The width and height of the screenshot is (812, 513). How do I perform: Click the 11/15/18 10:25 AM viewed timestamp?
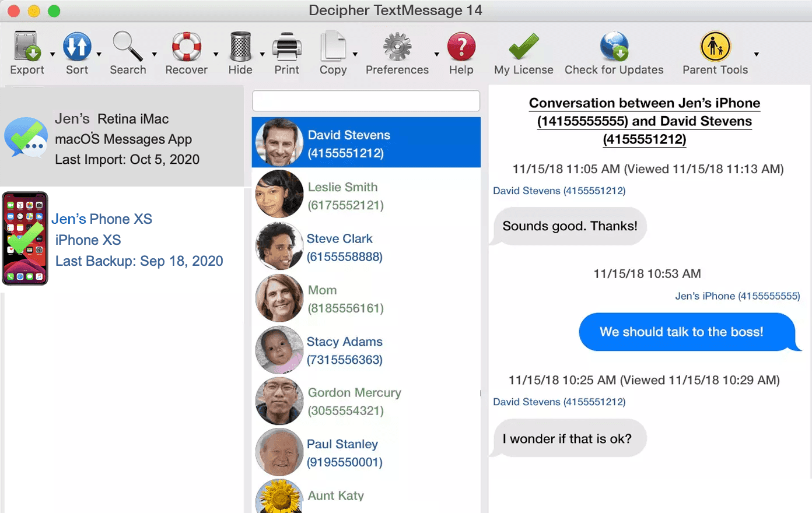coord(644,381)
